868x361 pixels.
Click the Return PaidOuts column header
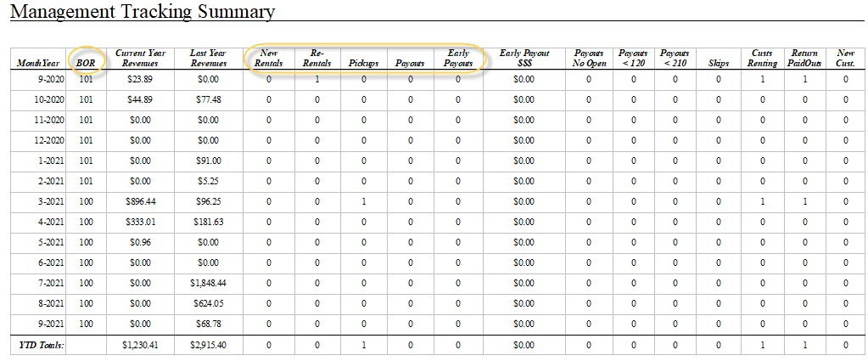tap(804, 58)
